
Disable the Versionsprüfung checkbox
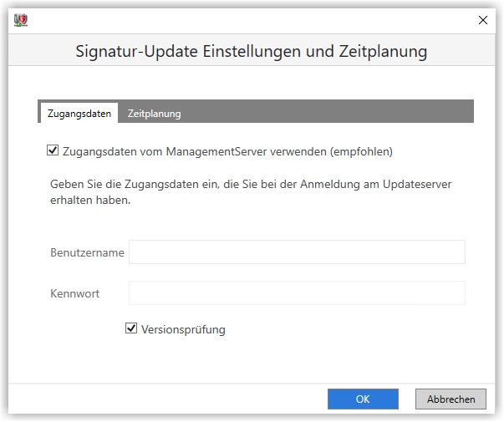pyautogui.click(x=131, y=328)
